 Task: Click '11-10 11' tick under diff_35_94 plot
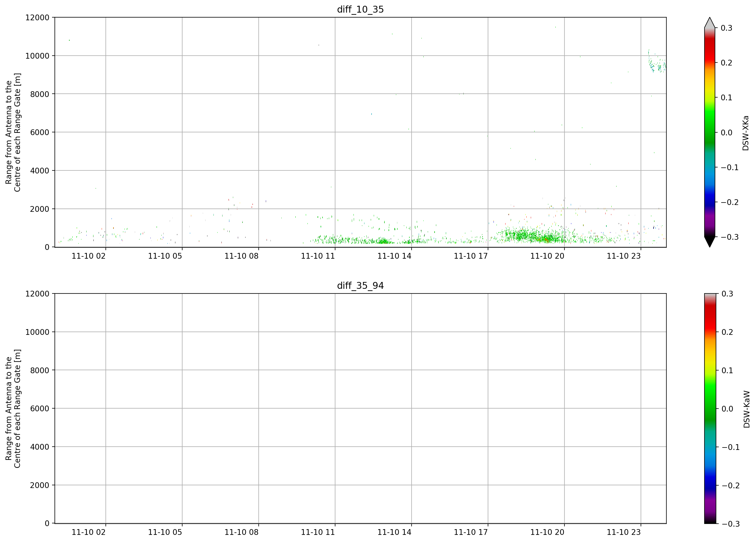point(318,532)
